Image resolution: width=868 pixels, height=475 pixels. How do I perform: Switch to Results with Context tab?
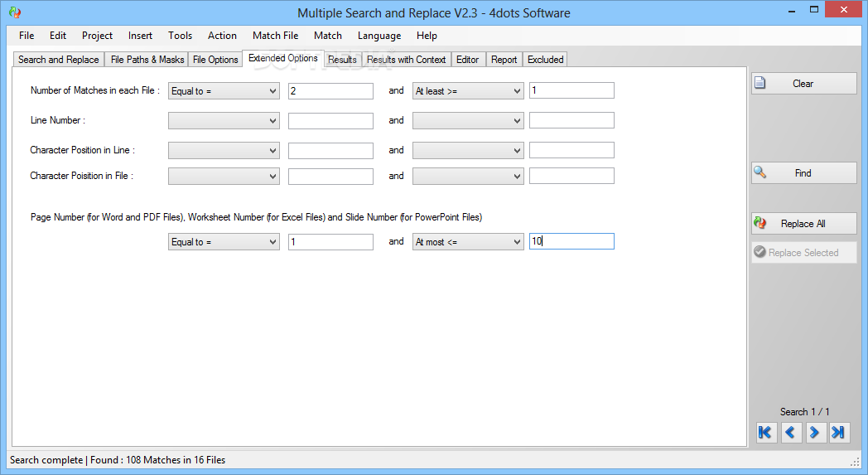[x=406, y=60]
